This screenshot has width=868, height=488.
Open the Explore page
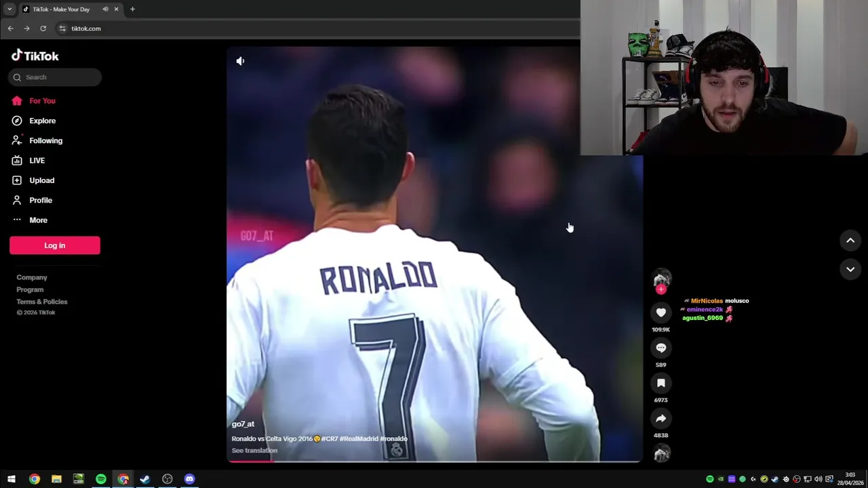coord(34,121)
